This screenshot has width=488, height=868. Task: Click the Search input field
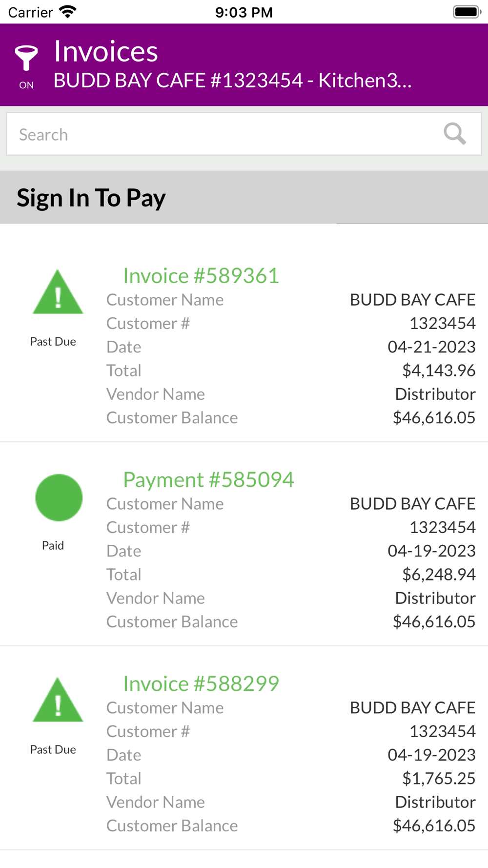(x=244, y=134)
